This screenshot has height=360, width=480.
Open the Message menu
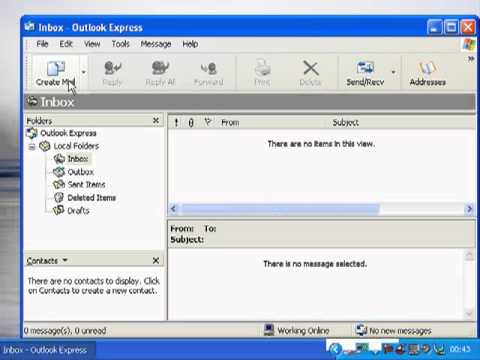point(156,44)
